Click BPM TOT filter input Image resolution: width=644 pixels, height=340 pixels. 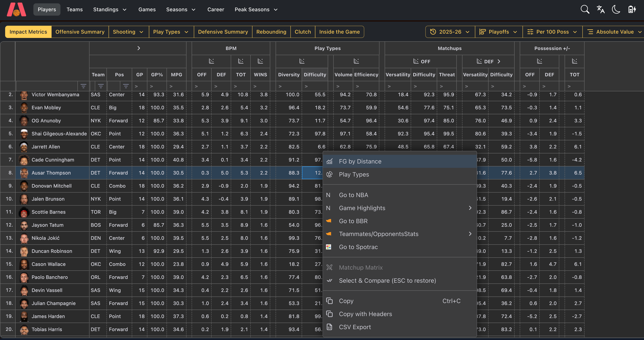click(241, 86)
